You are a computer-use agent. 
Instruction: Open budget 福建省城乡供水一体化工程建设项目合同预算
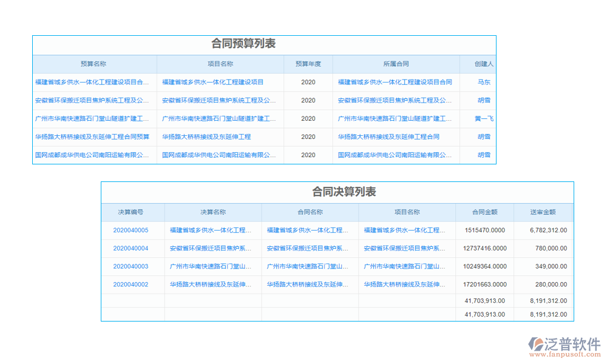91,83
